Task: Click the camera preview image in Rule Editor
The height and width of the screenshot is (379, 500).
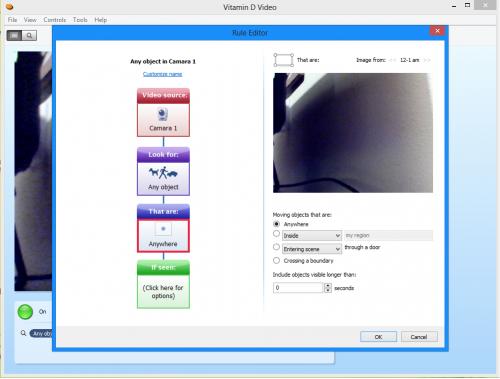Action: click(353, 133)
